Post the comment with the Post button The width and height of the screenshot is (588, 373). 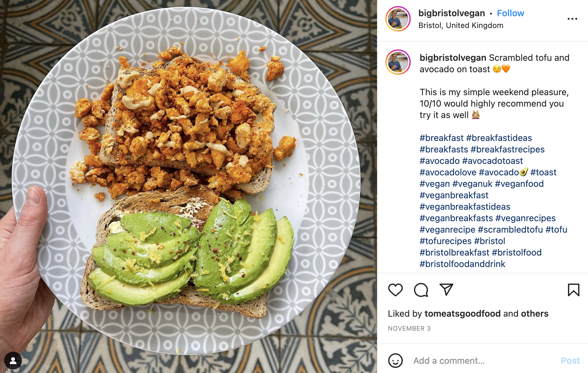[570, 361]
